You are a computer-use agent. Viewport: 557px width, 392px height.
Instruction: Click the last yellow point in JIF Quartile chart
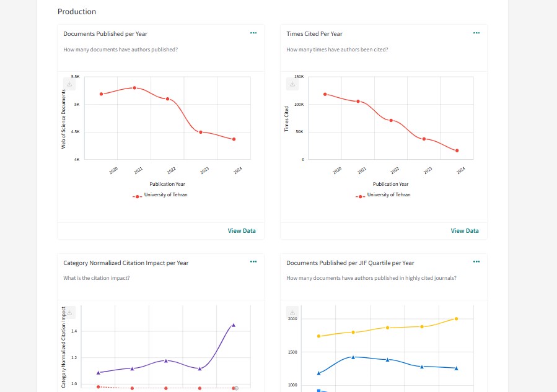tap(456, 318)
